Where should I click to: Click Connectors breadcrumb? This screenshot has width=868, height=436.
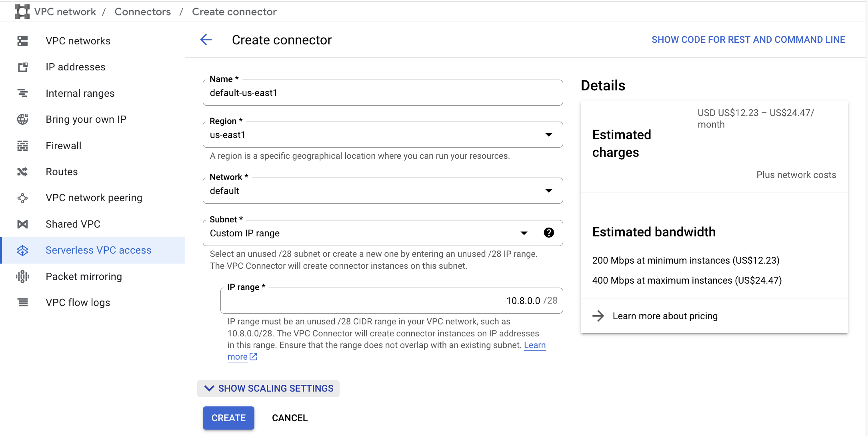tap(142, 12)
